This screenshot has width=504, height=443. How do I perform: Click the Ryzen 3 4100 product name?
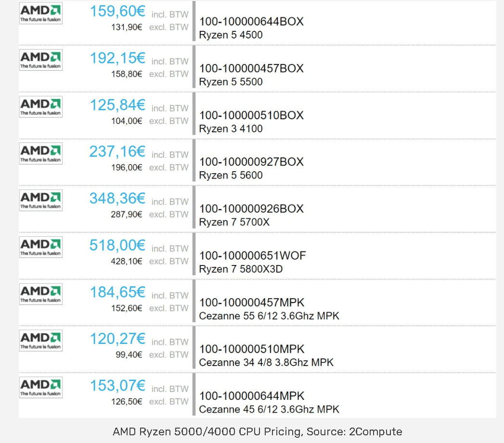tap(231, 129)
